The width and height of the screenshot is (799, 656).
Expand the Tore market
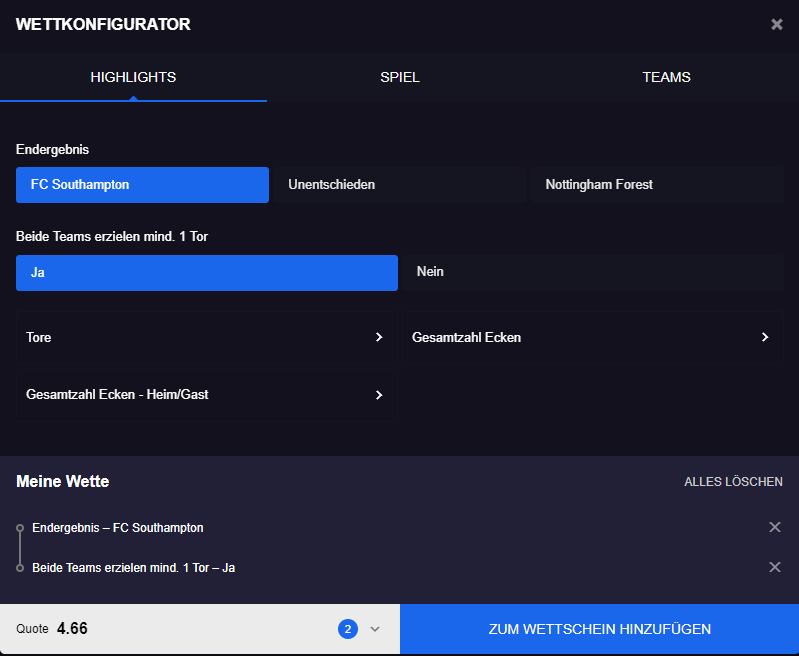pos(207,337)
